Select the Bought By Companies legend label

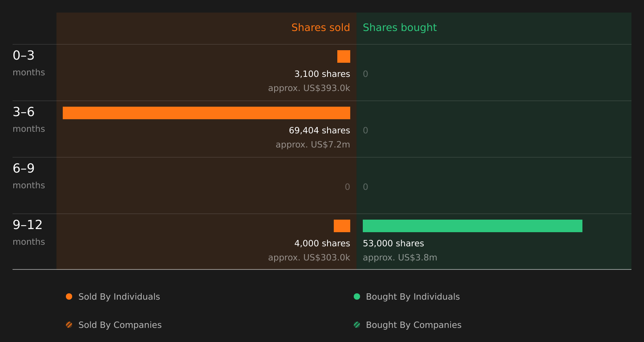(414, 325)
